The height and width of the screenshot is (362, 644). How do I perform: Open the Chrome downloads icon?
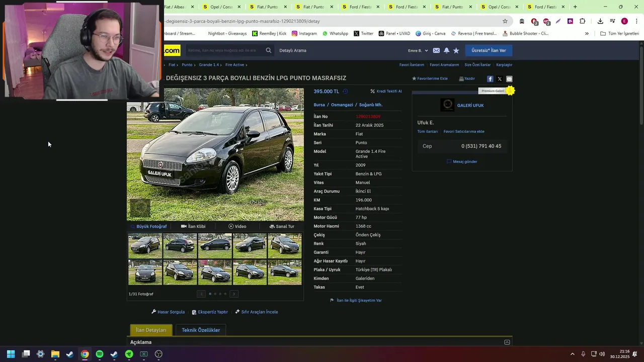[x=600, y=21]
